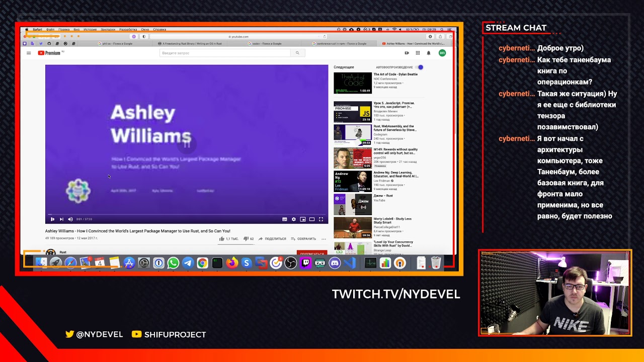The image size is (644, 362).
Task: Open the Разработка menu
Action: coord(128,30)
